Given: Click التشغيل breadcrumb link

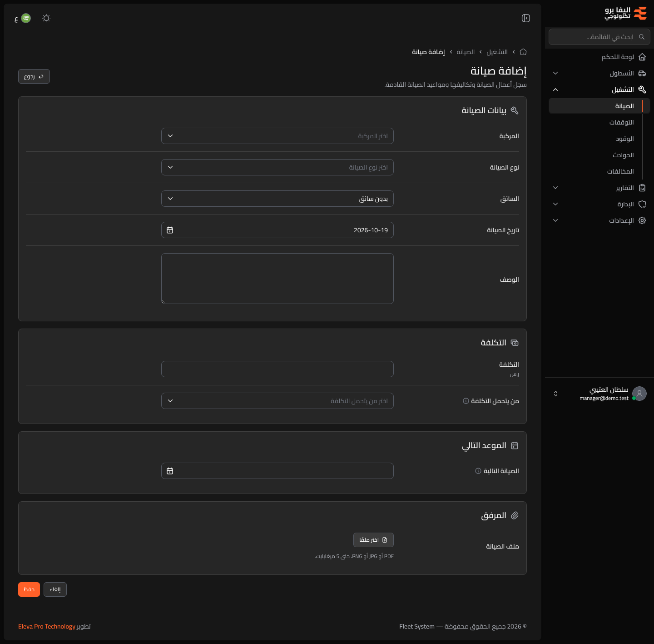Looking at the screenshot, I should click(497, 52).
